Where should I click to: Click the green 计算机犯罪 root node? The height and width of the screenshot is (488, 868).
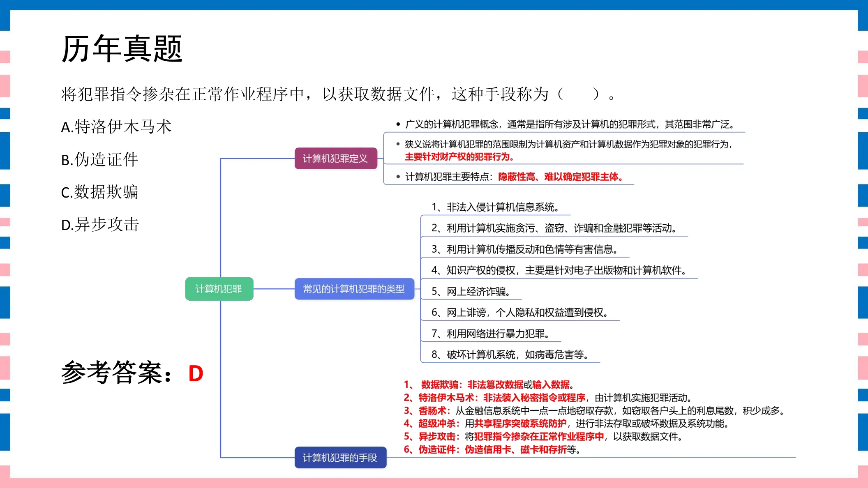[219, 289]
